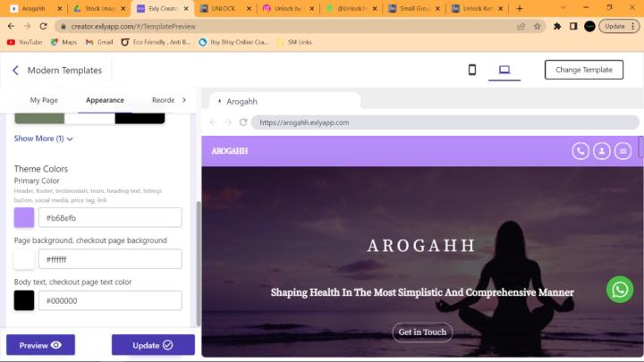Reveal more tabs with right chevron
The height and width of the screenshot is (362, 644).
pos(184,100)
